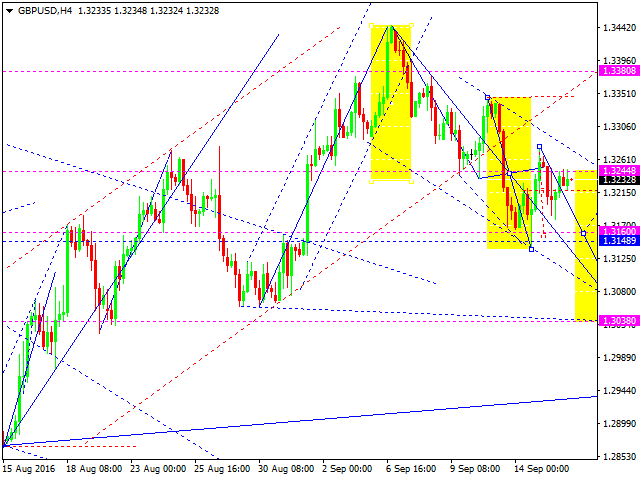Image resolution: width=640 pixels, height=480 pixels.
Task: Click the 1.33960 price axis label
Action: pos(619,61)
